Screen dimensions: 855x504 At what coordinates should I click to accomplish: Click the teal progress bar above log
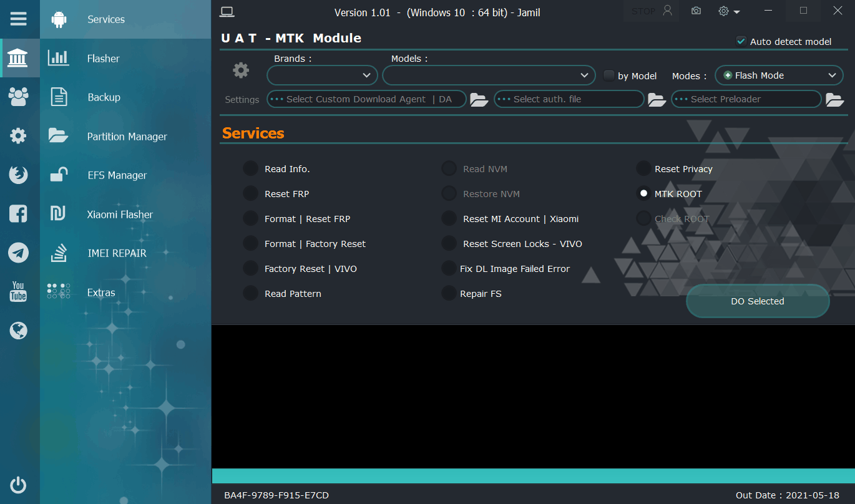[534, 474]
